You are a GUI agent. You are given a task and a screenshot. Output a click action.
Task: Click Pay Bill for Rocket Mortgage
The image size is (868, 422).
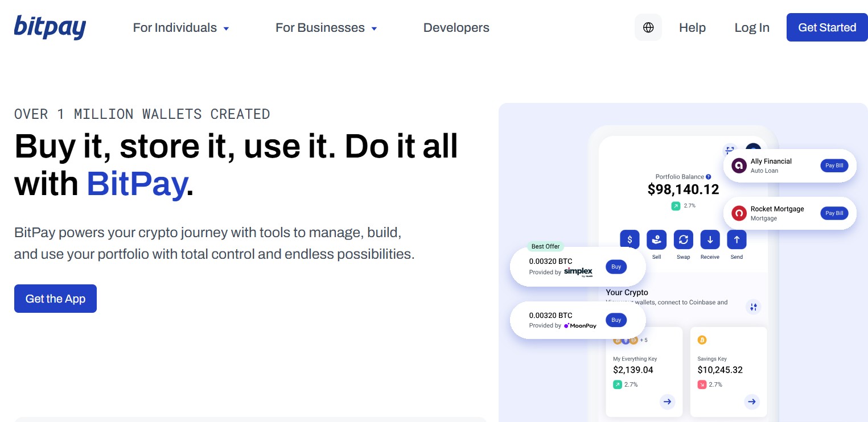[x=834, y=213]
